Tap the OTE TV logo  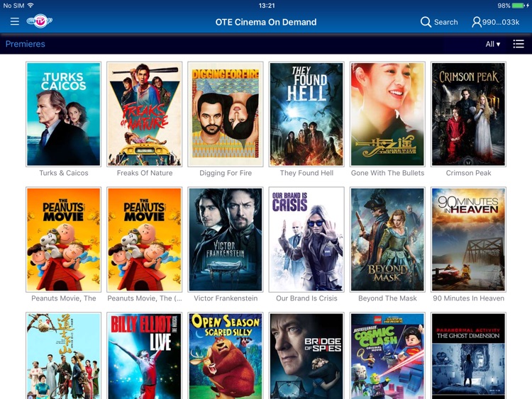pos(40,21)
